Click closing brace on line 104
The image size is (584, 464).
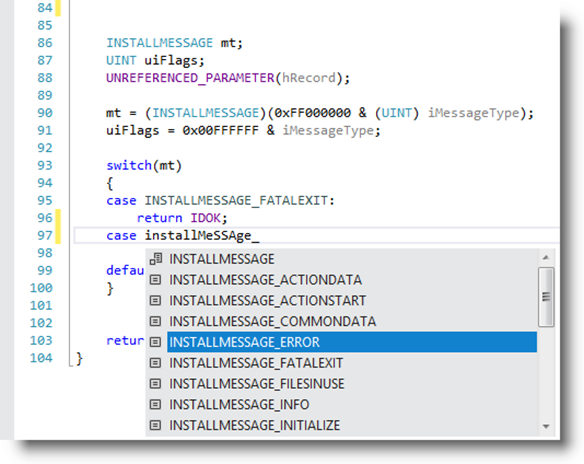pos(79,358)
